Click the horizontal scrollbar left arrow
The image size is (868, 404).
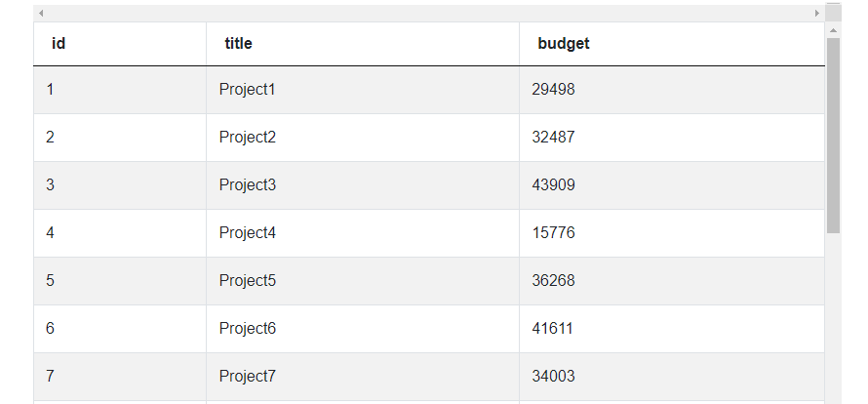(41, 13)
